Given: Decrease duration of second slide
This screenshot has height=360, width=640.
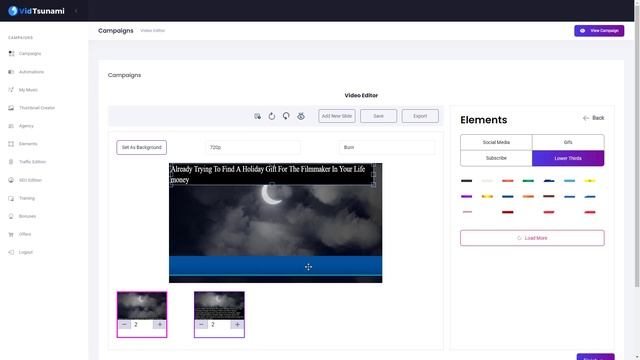Looking at the screenshot, I should pyautogui.click(x=202, y=324).
